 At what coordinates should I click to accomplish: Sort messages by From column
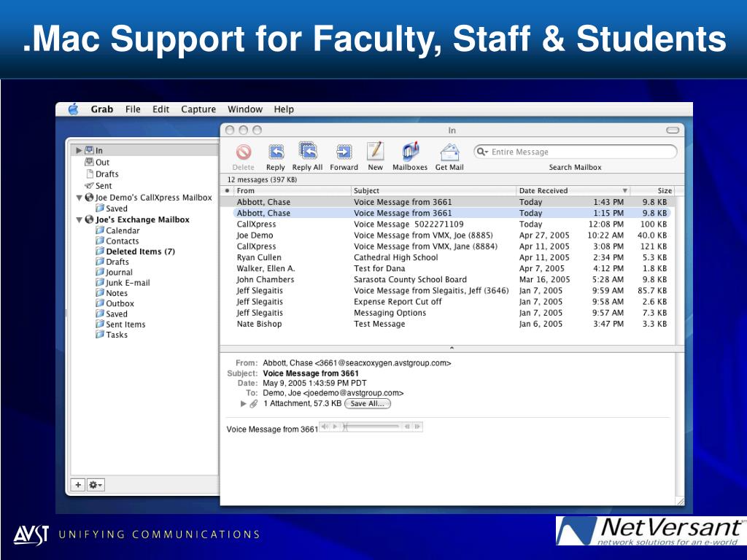tap(292, 190)
